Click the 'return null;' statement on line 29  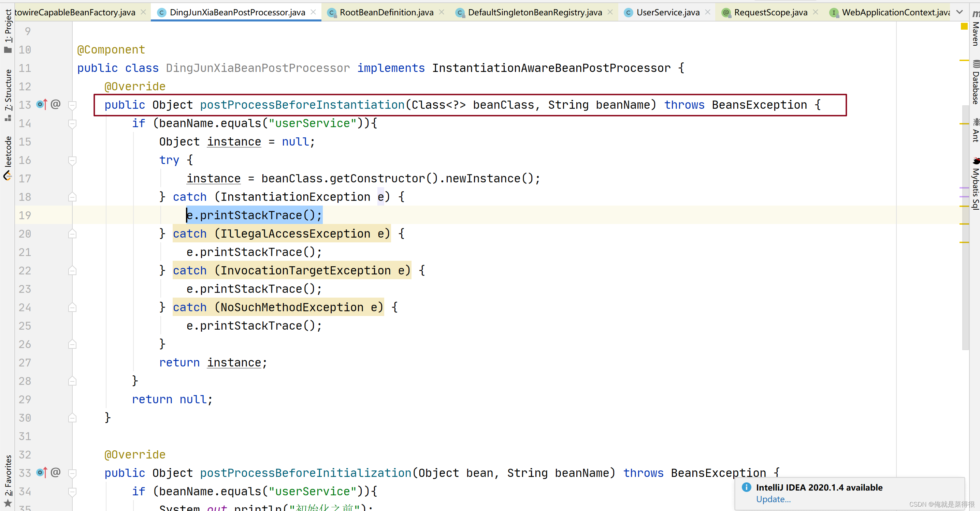172,399
